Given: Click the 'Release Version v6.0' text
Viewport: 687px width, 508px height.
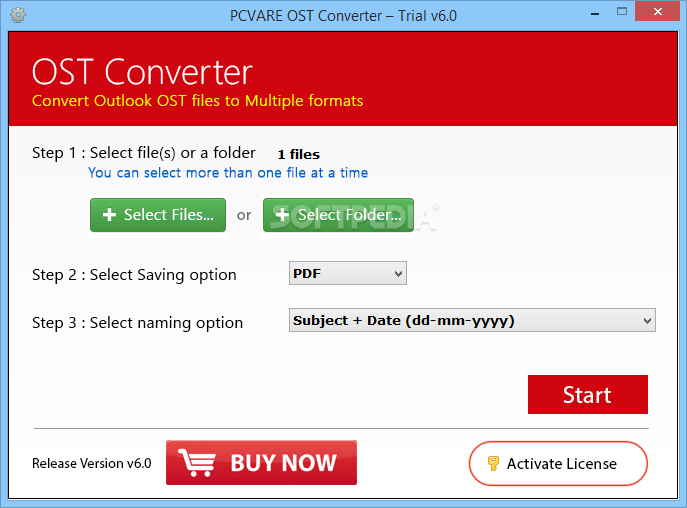Looking at the screenshot, I should pos(92,463).
